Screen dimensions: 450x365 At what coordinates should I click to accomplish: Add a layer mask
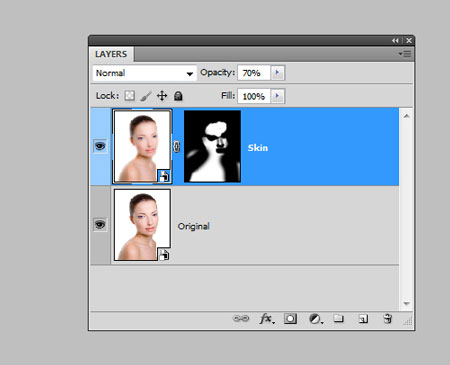point(290,319)
